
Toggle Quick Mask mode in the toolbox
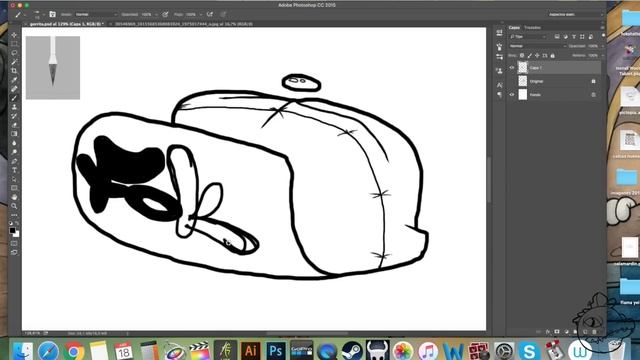pyautogui.click(x=14, y=243)
